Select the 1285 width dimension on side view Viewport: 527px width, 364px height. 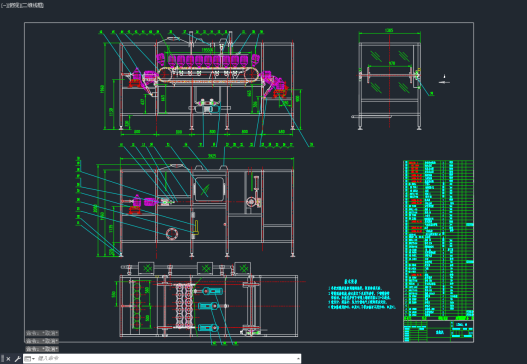click(x=389, y=31)
